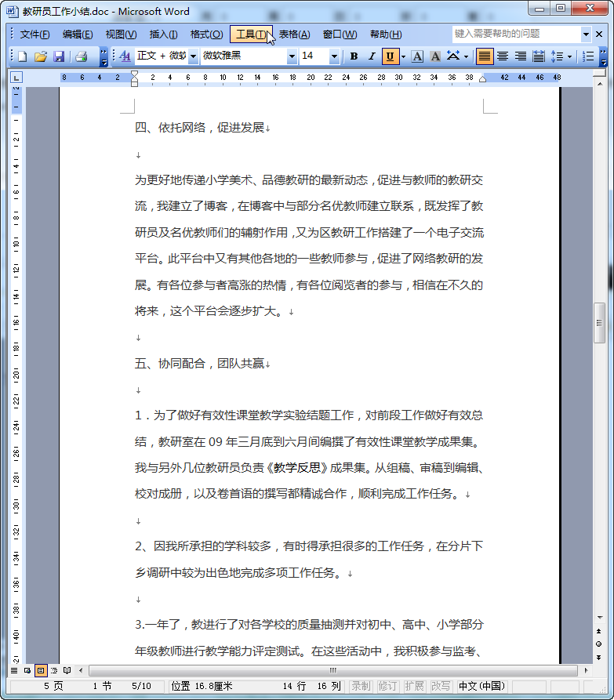Toggle 修订 track changes indicator

pyautogui.click(x=387, y=686)
